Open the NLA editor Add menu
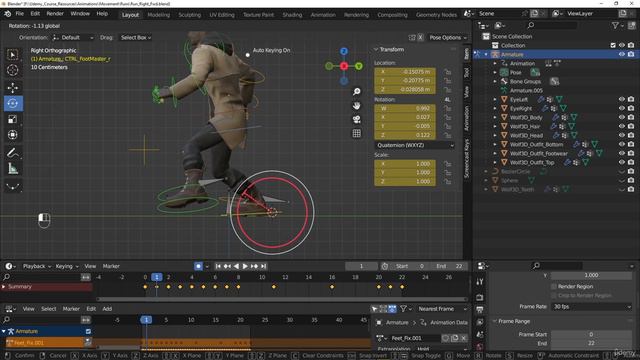640x360 pixels. click(x=107, y=309)
